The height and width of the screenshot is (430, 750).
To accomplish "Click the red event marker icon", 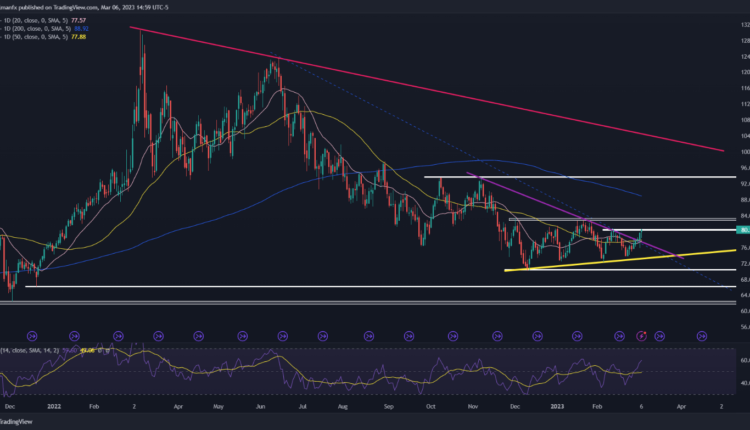I will click(641, 335).
